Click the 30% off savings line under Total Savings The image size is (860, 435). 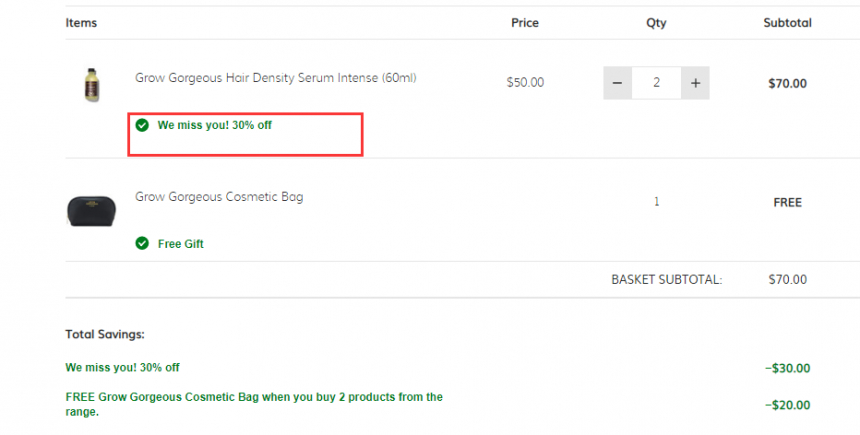click(x=122, y=368)
